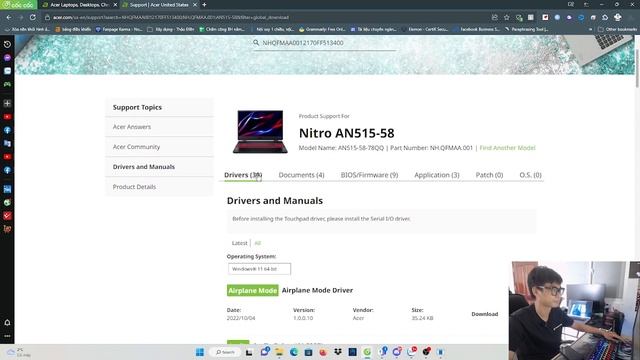Open the Grammarly bookmark
This screenshot has width=640, height=360.
(x=322, y=29)
